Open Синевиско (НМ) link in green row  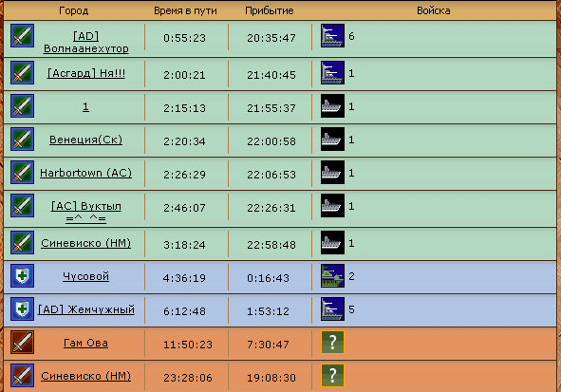pyautogui.click(x=85, y=243)
